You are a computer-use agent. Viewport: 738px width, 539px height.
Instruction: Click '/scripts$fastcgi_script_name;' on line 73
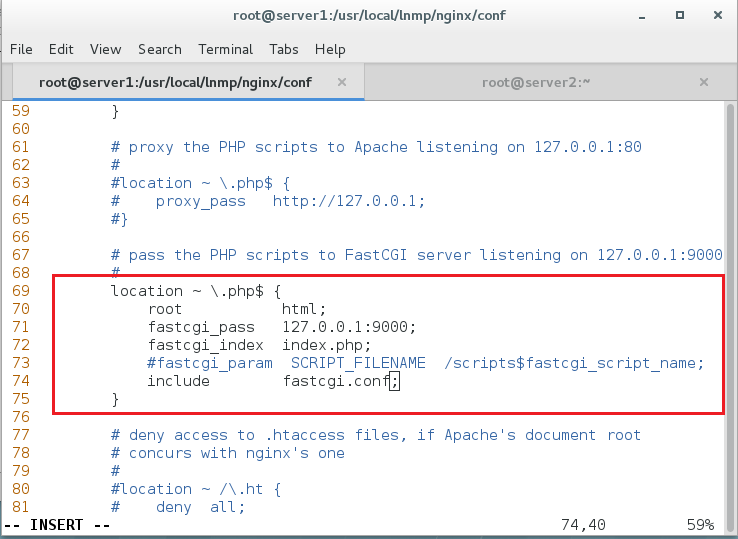[574, 363]
